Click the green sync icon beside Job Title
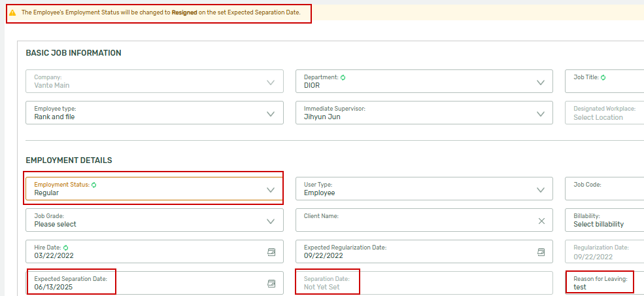The image size is (644, 296). pos(603,77)
